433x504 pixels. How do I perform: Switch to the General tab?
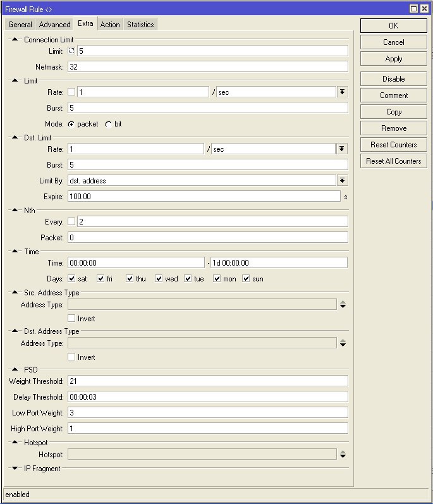coord(20,25)
